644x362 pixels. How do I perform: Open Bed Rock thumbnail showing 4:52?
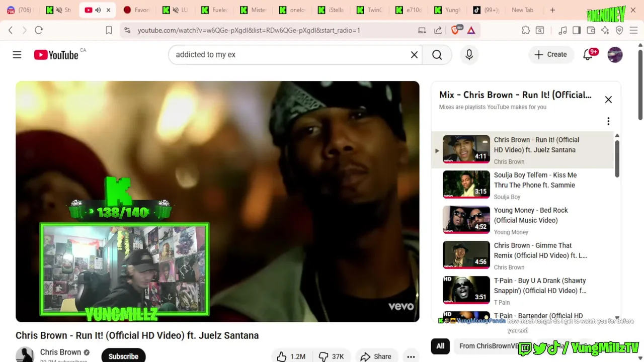pyautogui.click(x=466, y=220)
